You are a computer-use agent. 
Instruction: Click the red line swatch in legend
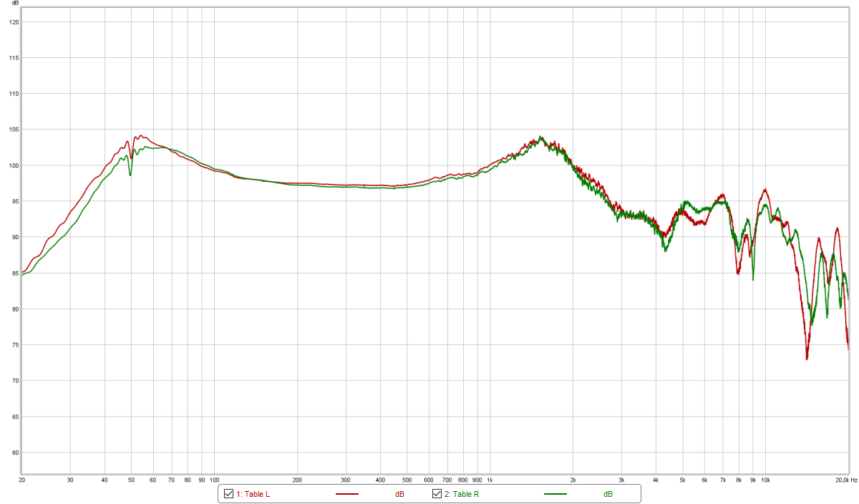(x=346, y=494)
